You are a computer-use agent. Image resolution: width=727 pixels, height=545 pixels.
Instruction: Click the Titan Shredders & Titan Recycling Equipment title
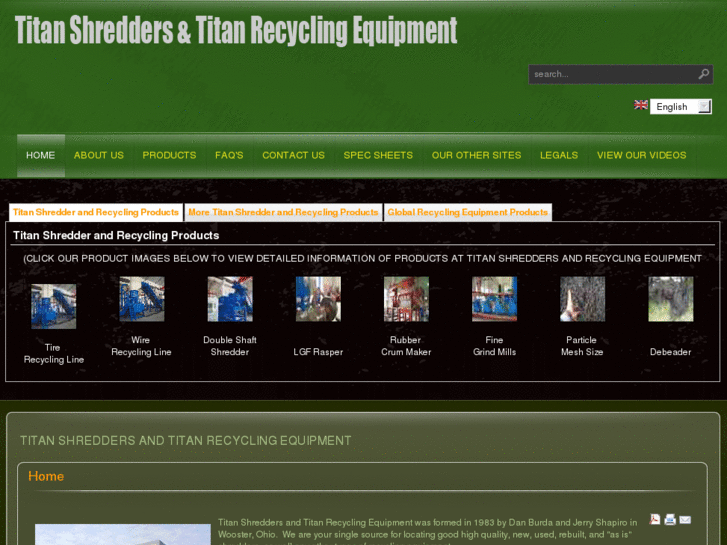click(x=236, y=31)
